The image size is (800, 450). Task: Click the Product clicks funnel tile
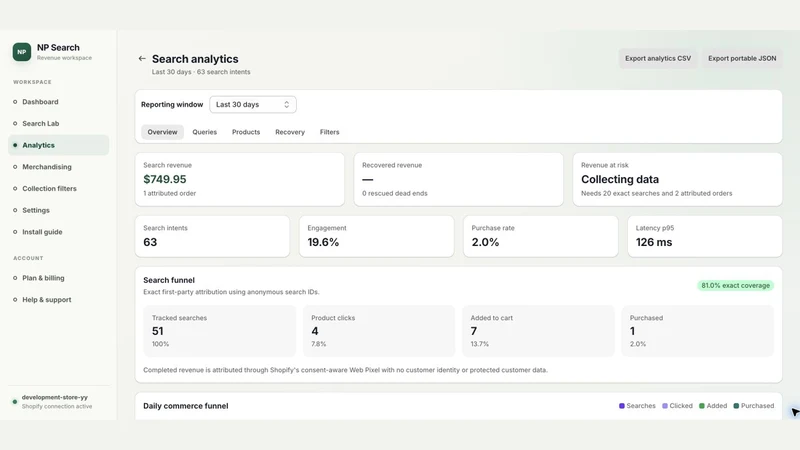coord(379,331)
